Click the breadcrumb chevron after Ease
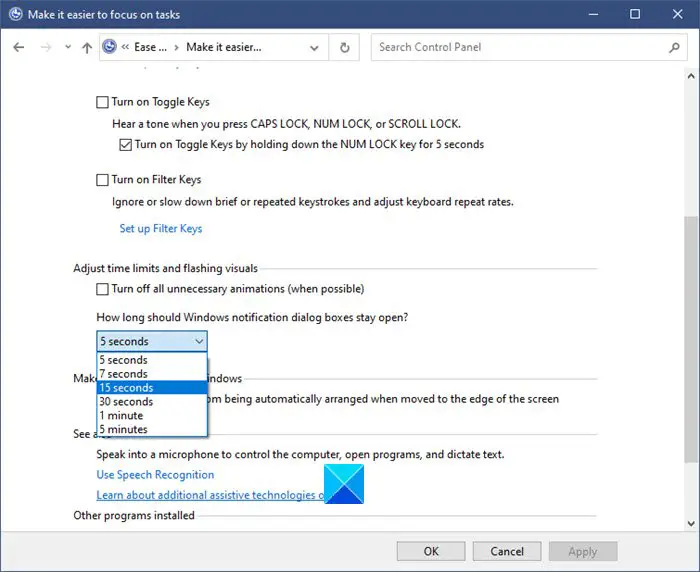This screenshot has height=572, width=700. click(x=176, y=48)
